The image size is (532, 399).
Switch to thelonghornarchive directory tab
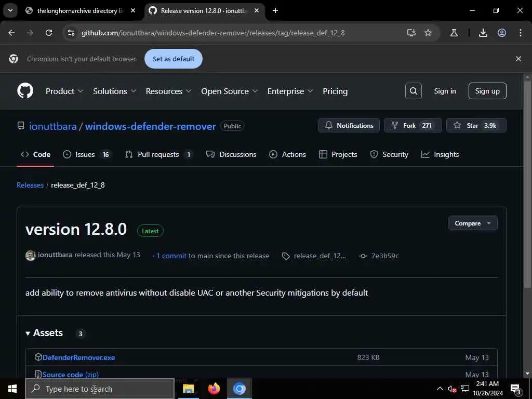click(80, 10)
